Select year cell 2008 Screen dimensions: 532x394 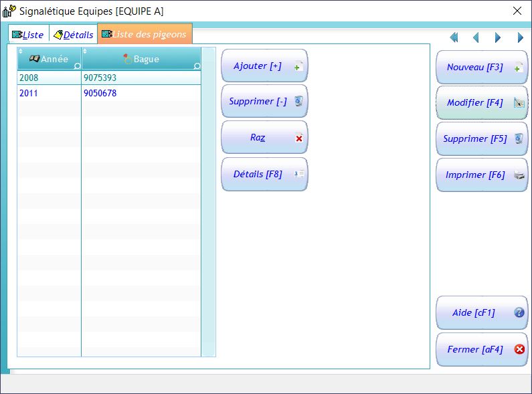coord(50,78)
